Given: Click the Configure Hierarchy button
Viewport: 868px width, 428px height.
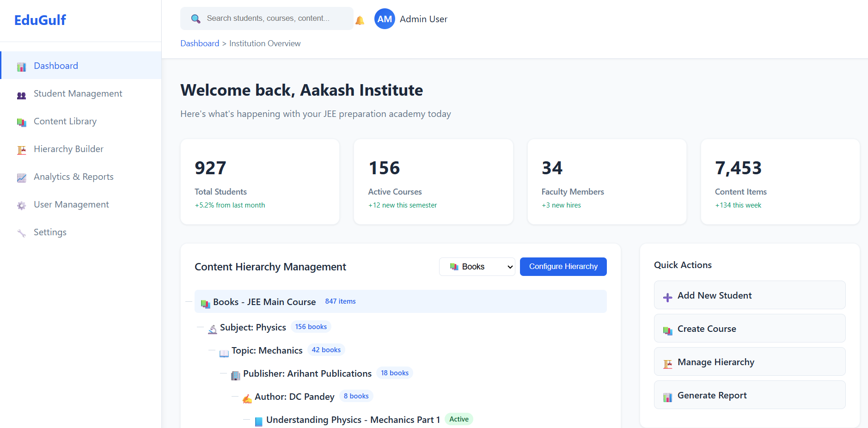Looking at the screenshot, I should click(563, 266).
